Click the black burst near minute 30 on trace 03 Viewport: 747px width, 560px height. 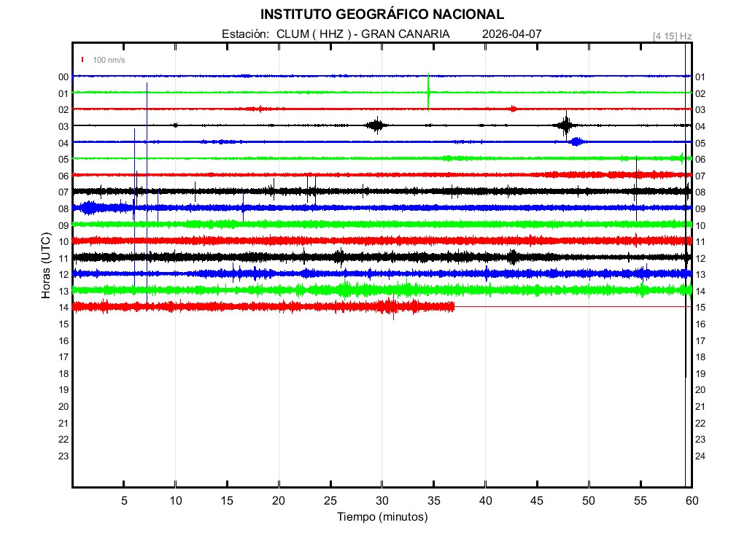point(376,125)
